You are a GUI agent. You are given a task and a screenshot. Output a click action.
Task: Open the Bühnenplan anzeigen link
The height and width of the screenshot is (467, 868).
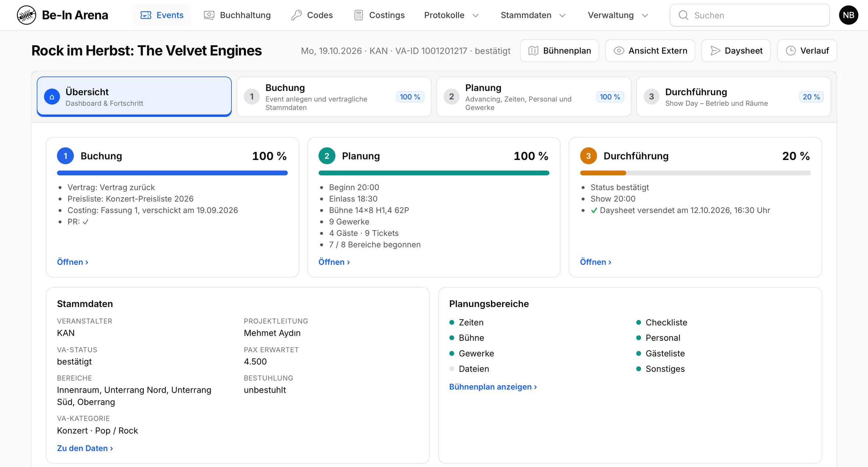click(493, 387)
